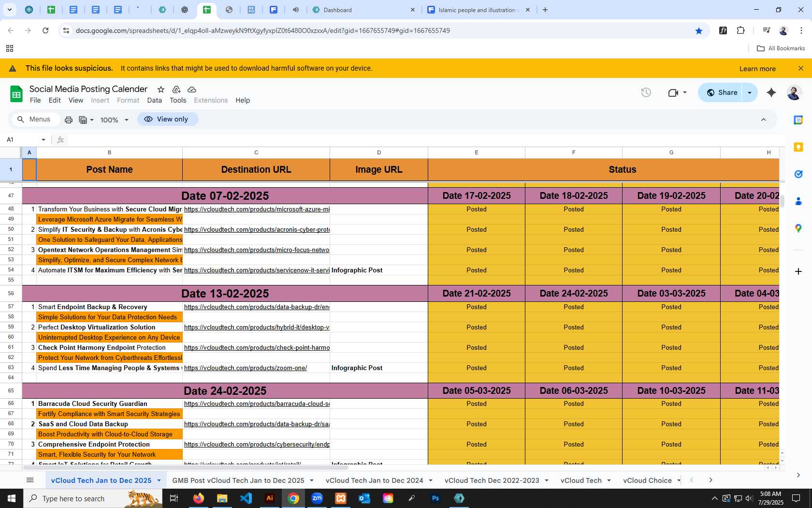Open the Help menu
The height and width of the screenshot is (508, 812).
[x=243, y=100]
